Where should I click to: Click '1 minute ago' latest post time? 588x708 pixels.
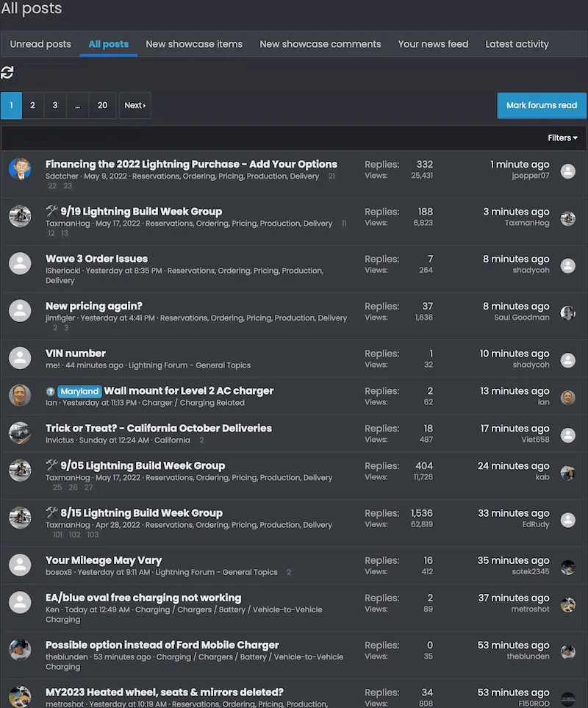pos(520,165)
